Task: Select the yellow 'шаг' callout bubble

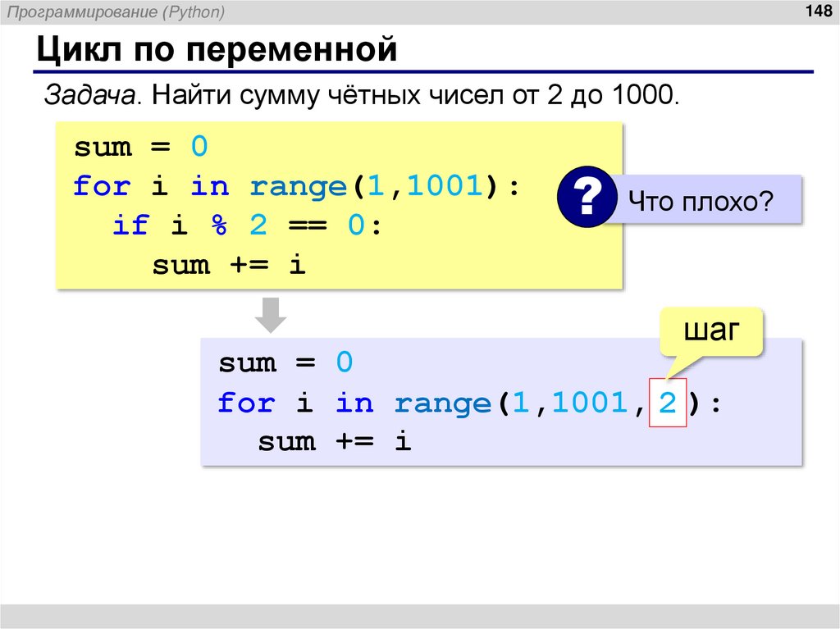Action: 710,330
